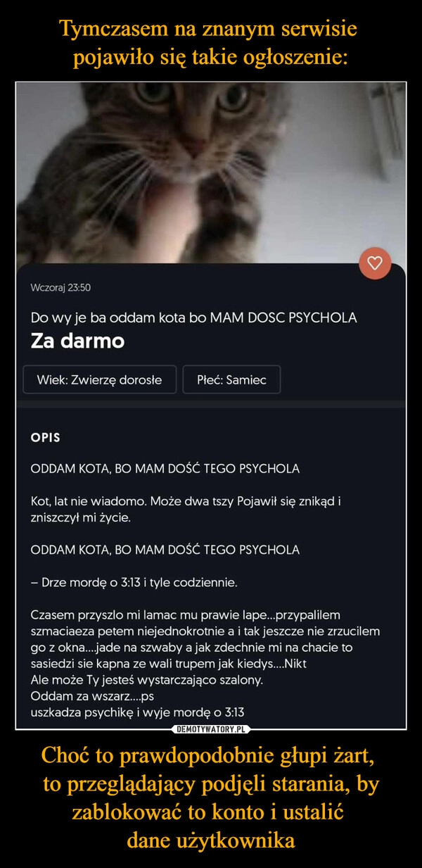Click the 'Czasem przyszlo mi lamac' paragraph

pyautogui.click(x=206, y=638)
